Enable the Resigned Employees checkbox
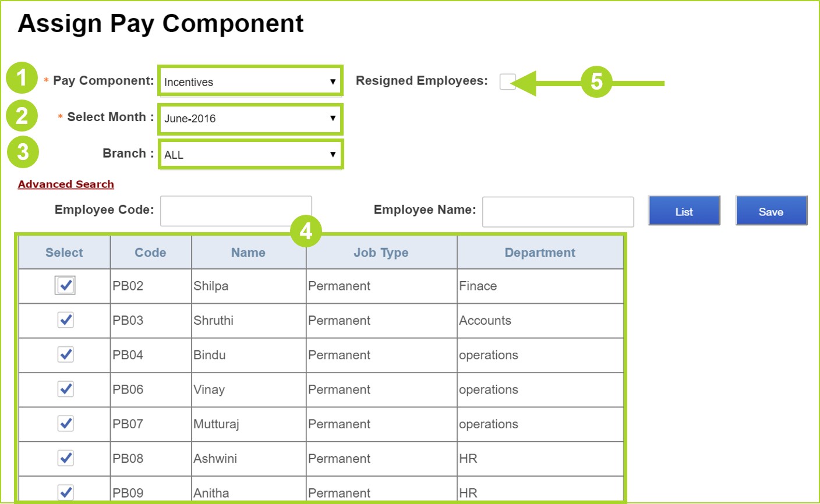 coord(506,82)
